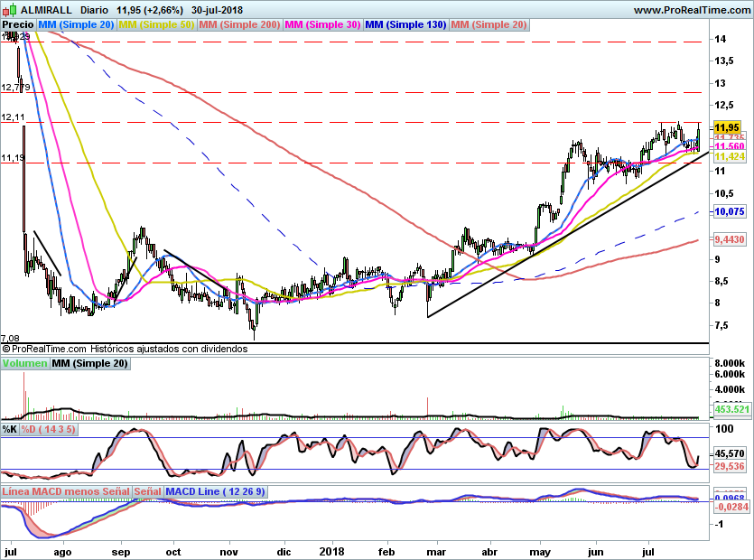Click the mar month on time axis
Viewport: 754px width, 560px height.
click(x=436, y=552)
